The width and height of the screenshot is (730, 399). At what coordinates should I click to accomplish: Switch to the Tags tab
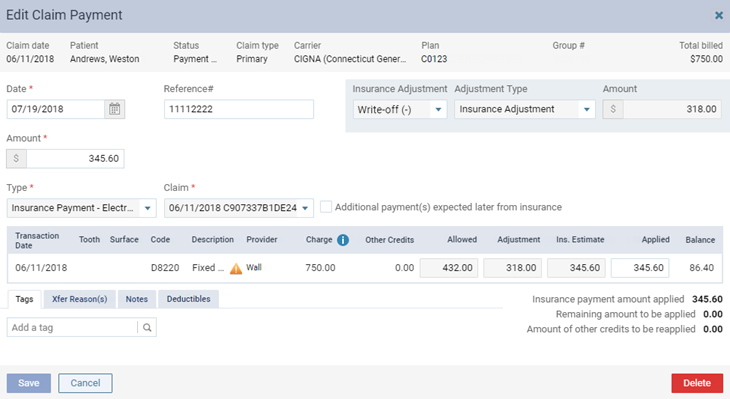(x=24, y=299)
